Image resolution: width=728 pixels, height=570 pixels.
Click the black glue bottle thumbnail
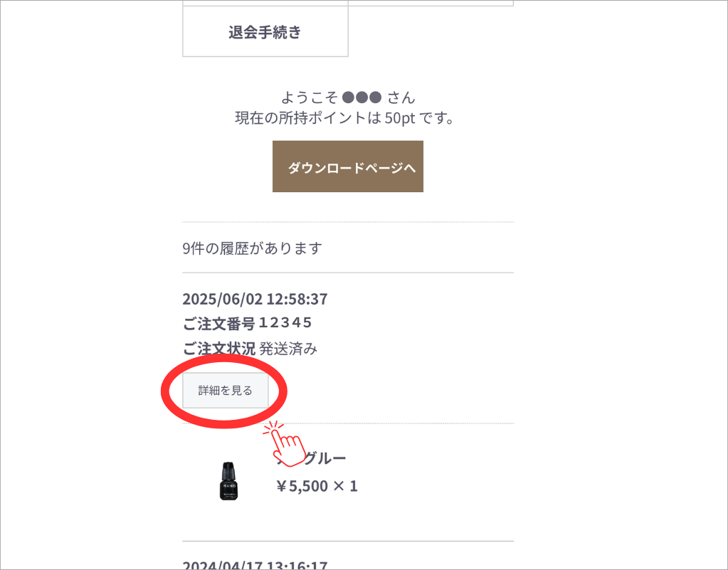228,481
